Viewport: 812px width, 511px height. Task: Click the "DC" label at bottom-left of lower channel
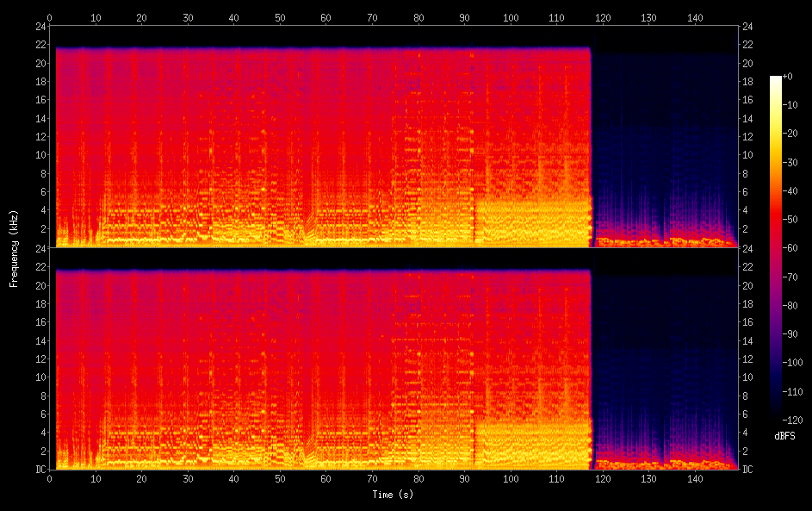point(40,470)
